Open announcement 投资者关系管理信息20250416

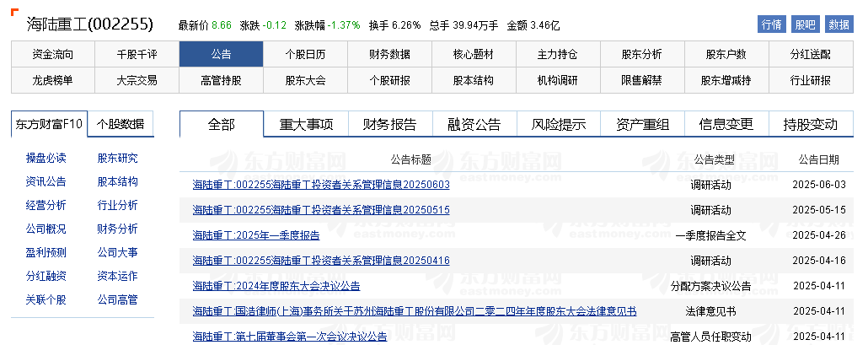point(321,261)
